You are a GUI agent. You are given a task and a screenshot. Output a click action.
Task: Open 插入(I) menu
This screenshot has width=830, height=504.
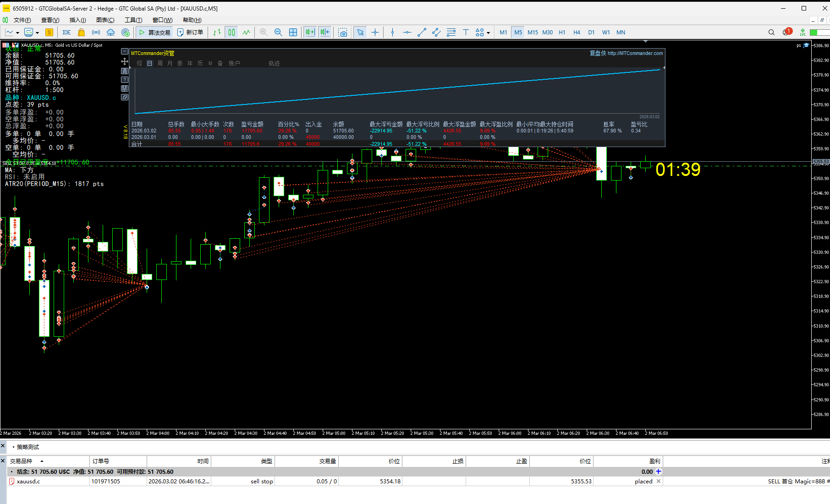(x=77, y=20)
